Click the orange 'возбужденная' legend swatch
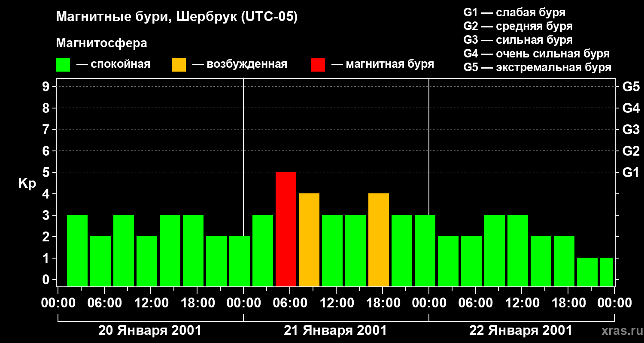This screenshot has width=644, height=343. 179,65
